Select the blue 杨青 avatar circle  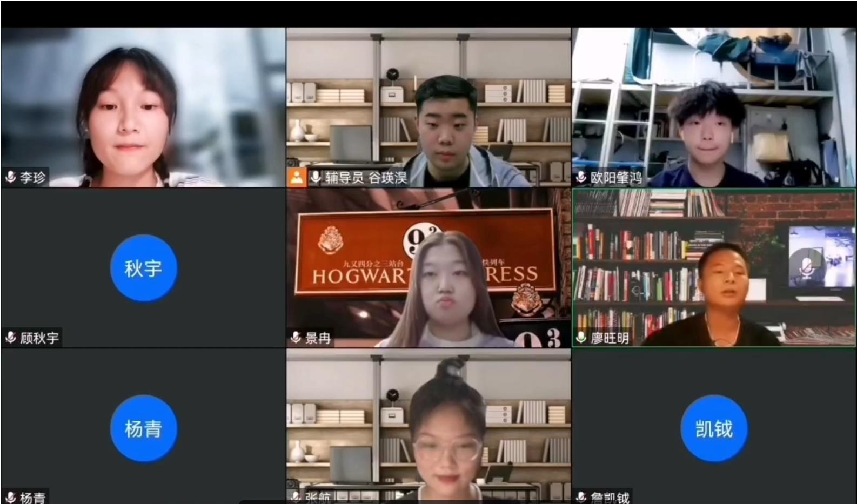coord(143,429)
